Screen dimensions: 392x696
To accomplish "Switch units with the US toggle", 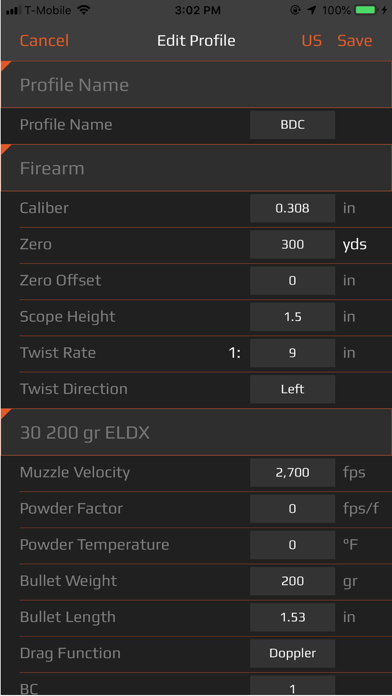I will tap(312, 41).
